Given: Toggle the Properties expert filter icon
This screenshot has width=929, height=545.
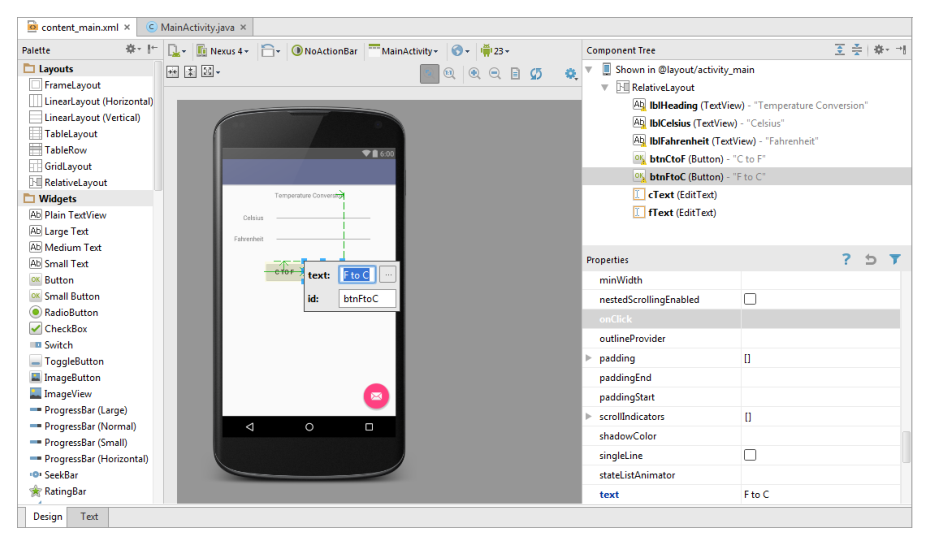Looking at the screenshot, I should pyautogui.click(x=895, y=259).
